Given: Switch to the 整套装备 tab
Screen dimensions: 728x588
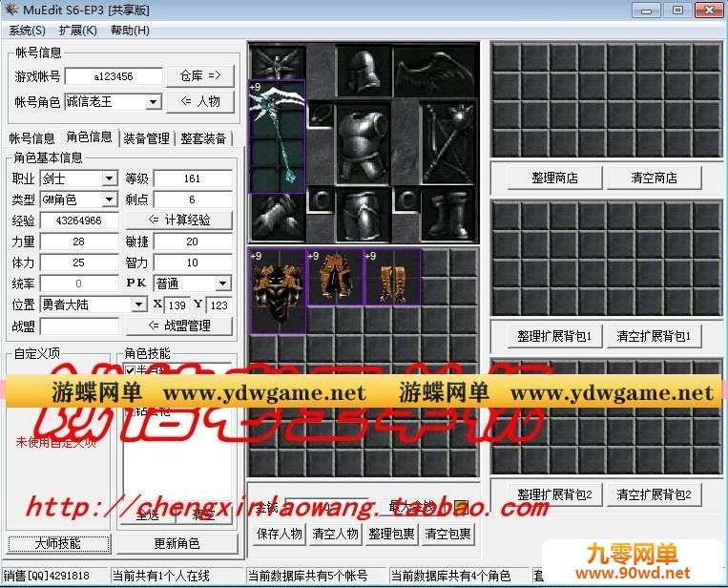Looking at the screenshot, I should point(203,138).
